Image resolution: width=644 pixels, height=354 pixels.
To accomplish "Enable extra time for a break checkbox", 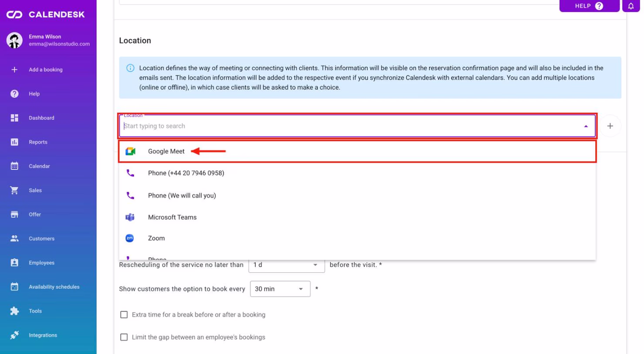I will [124, 315].
